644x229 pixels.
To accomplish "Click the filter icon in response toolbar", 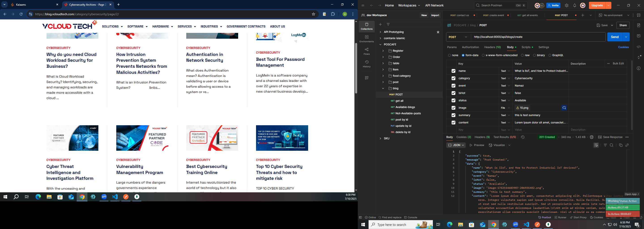I will tap(605, 145).
